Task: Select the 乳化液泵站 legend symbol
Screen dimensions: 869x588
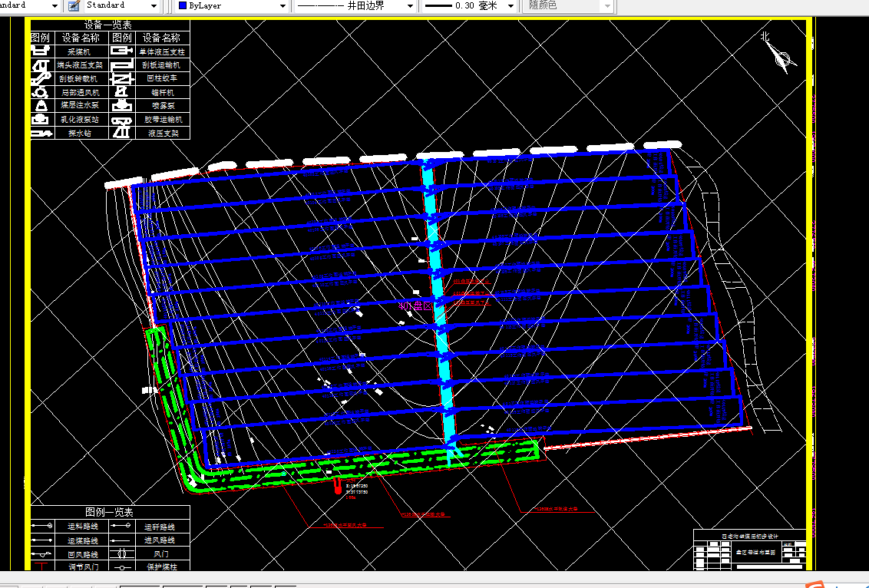Action: [41, 119]
